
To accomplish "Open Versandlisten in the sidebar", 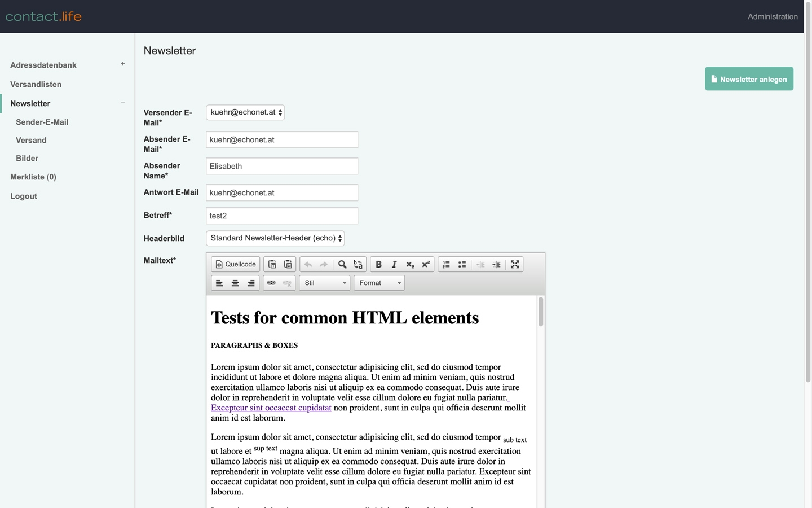I will click(36, 84).
